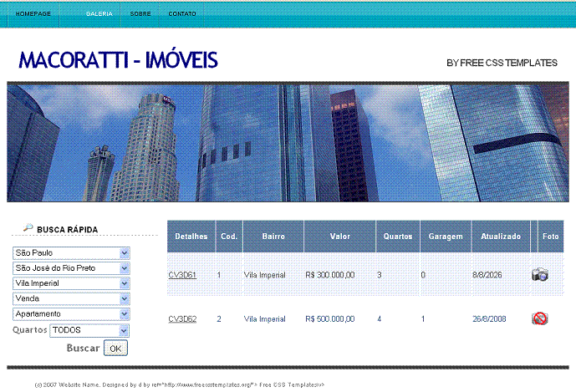The image size is (576, 392).
Task: Click the skyscraper banner image
Action: [288, 142]
